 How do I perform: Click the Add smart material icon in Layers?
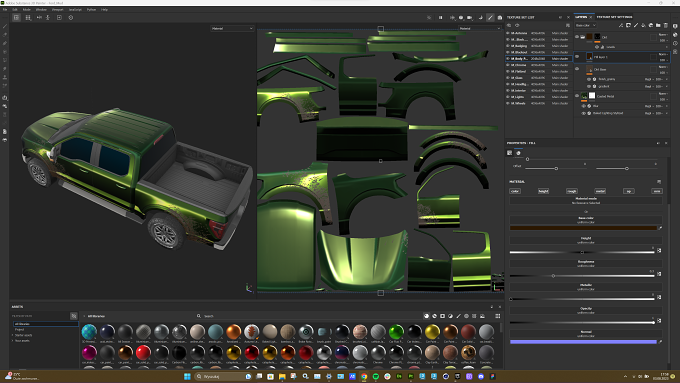tap(651, 25)
